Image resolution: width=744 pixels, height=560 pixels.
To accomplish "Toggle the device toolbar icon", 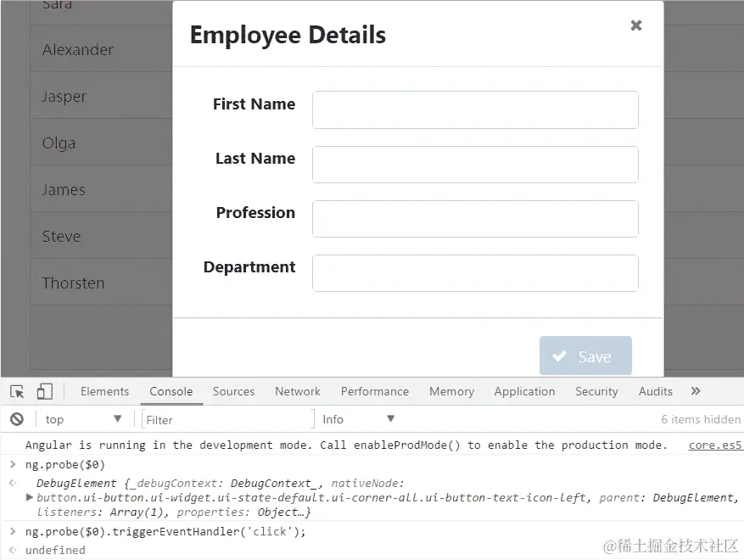I will pos(45,391).
